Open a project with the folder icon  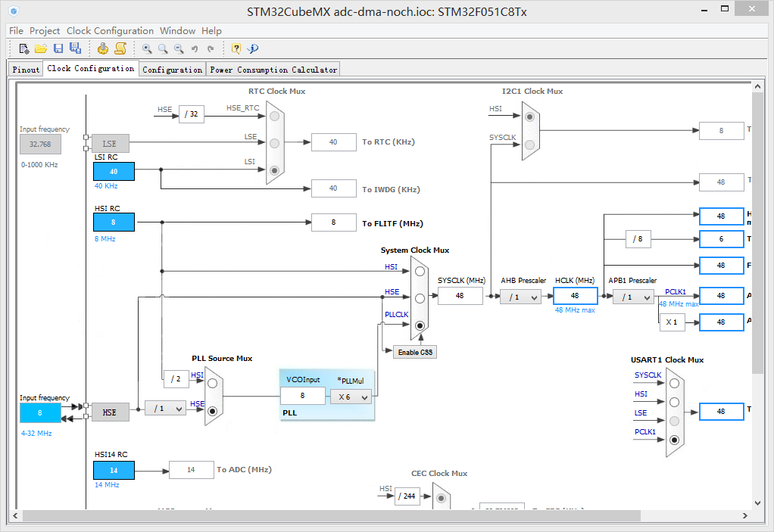41,48
